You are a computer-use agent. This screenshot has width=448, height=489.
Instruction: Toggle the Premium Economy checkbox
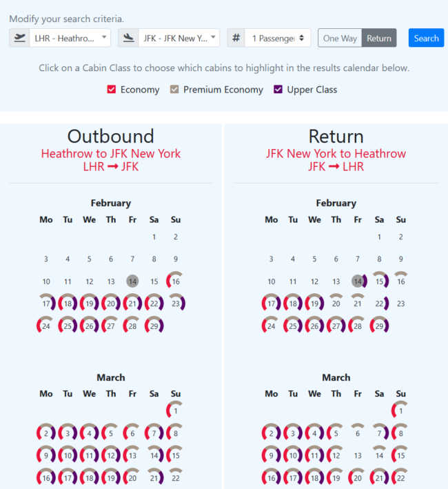[175, 90]
